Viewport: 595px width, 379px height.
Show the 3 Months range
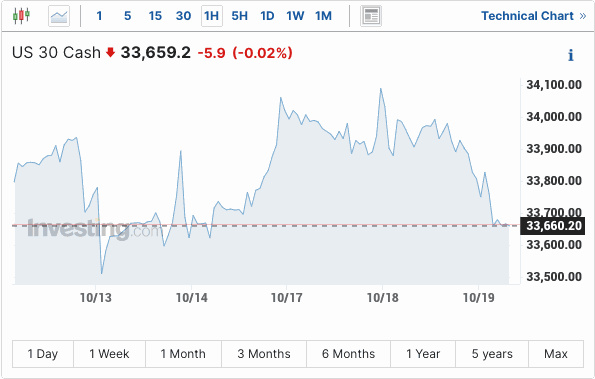(x=264, y=354)
